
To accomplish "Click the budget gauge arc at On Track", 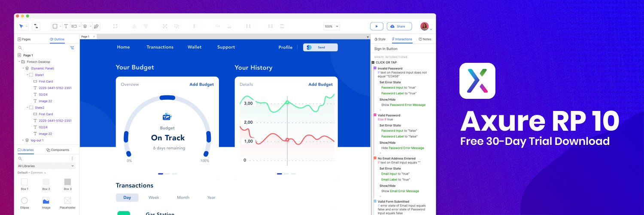I will point(167,98).
